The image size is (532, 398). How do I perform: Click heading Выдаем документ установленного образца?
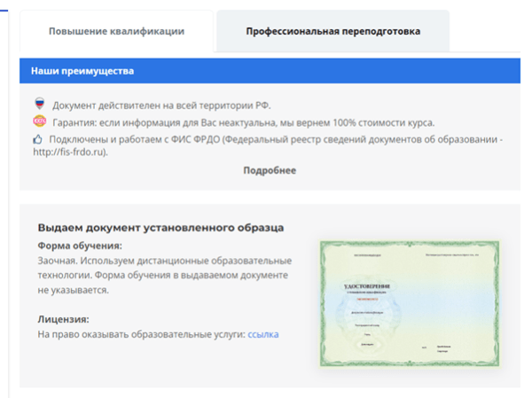click(x=160, y=228)
